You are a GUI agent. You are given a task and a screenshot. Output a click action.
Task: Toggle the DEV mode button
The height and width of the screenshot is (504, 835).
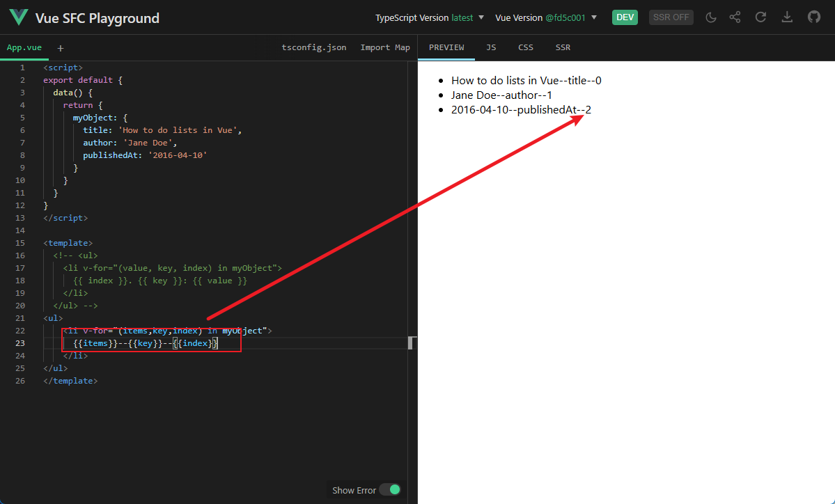click(625, 17)
